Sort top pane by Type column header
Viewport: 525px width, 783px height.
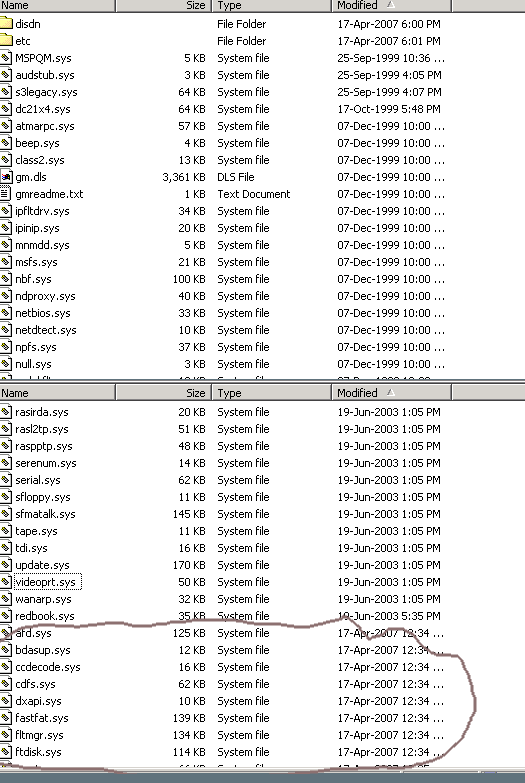pyautogui.click(x=272, y=5)
